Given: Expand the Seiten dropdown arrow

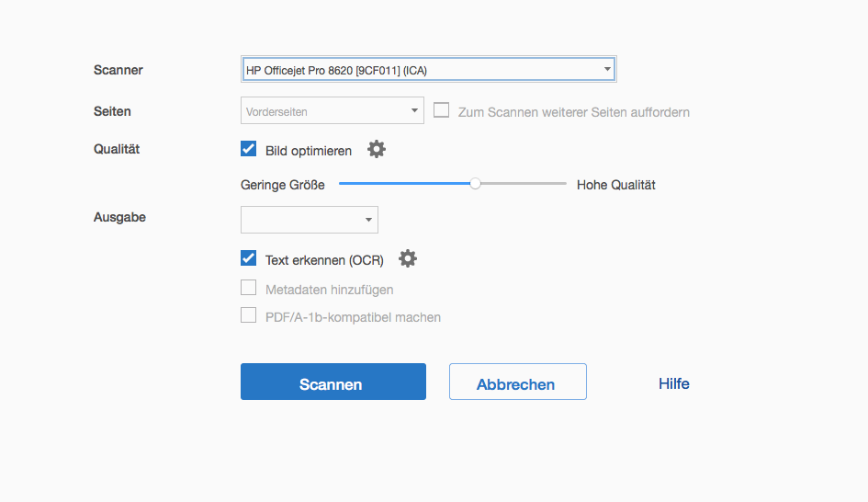Looking at the screenshot, I should coord(414,111).
